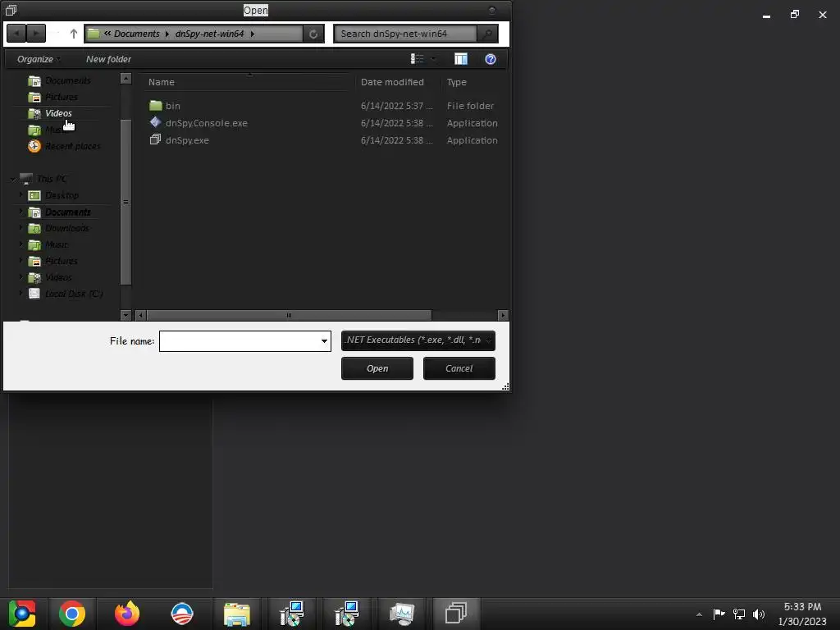Show hidden tray icons arrow

tap(699, 614)
